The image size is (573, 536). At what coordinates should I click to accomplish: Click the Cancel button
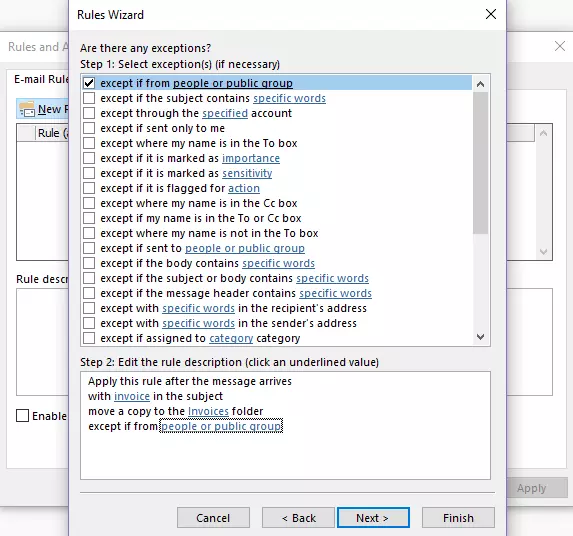[213, 517]
